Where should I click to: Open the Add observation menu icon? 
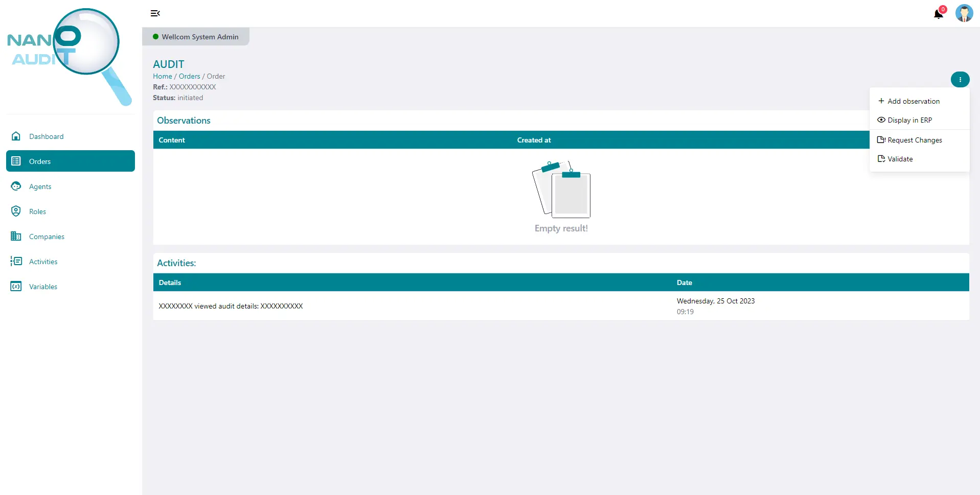tap(881, 101)
